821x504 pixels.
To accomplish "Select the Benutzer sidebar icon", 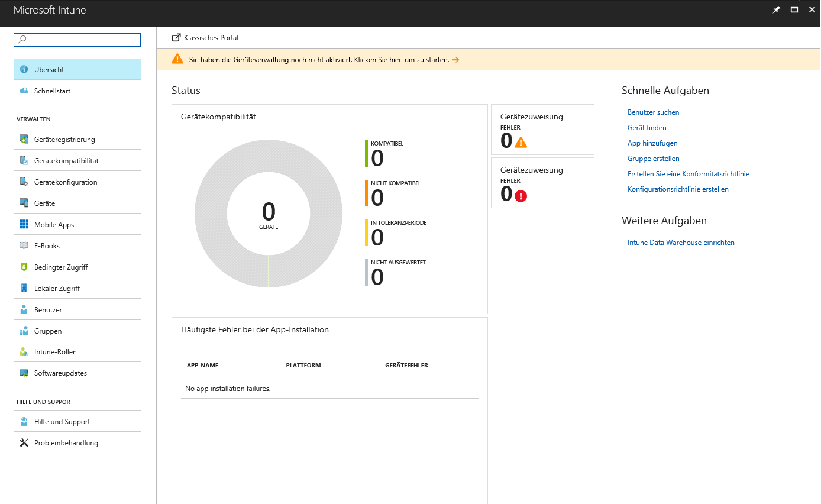I will [x=25, y=309].
